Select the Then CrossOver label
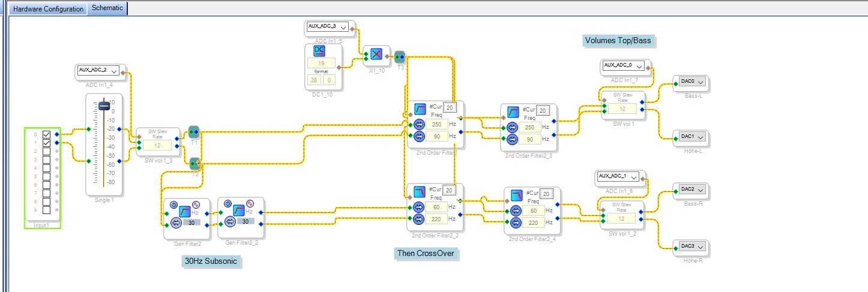Viewport: 868px width, 292px height. click(x=426, y=254)
